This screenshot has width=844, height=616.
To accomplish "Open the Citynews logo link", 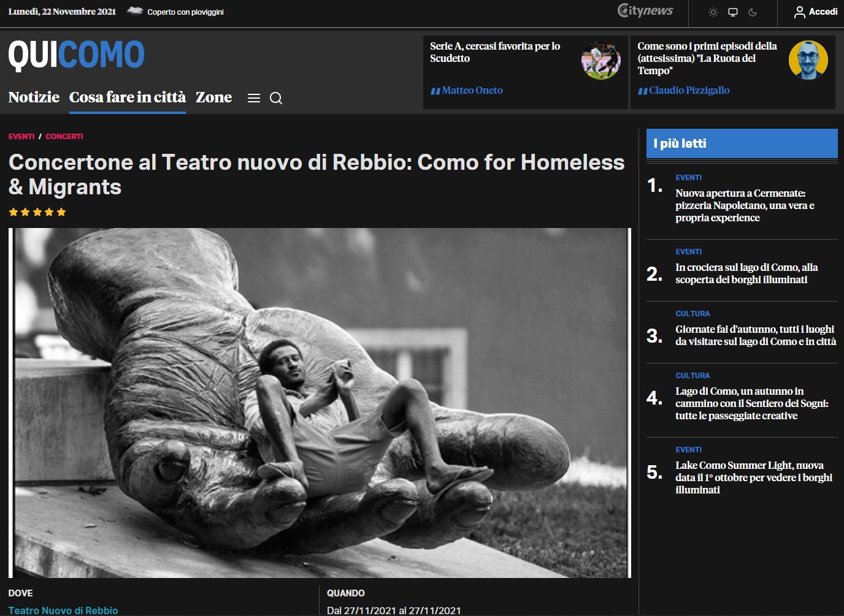I will point(645,10).
